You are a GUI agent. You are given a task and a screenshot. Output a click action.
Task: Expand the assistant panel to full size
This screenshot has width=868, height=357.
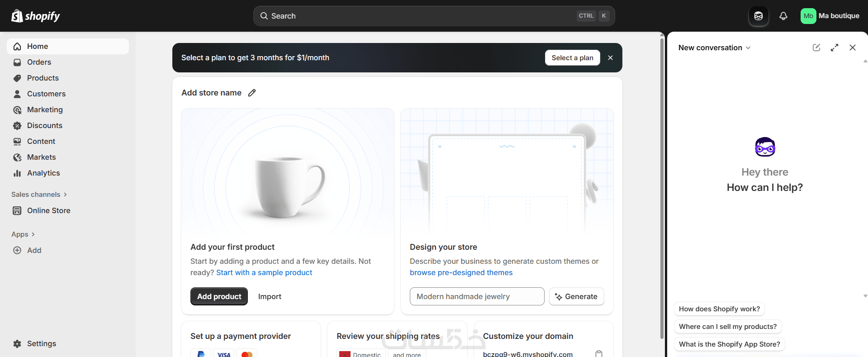pos(835,48)
